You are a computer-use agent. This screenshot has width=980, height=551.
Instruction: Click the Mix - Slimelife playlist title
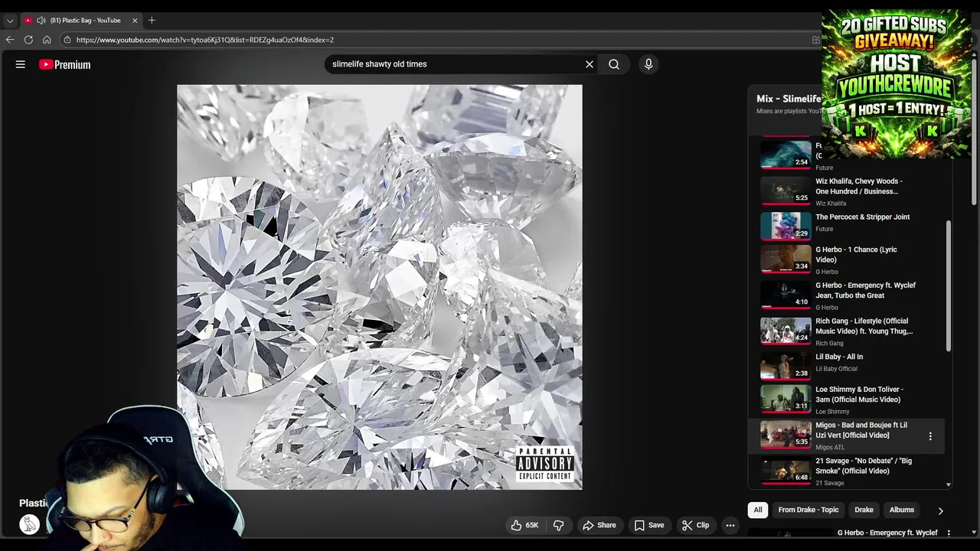tap(789, 99)
